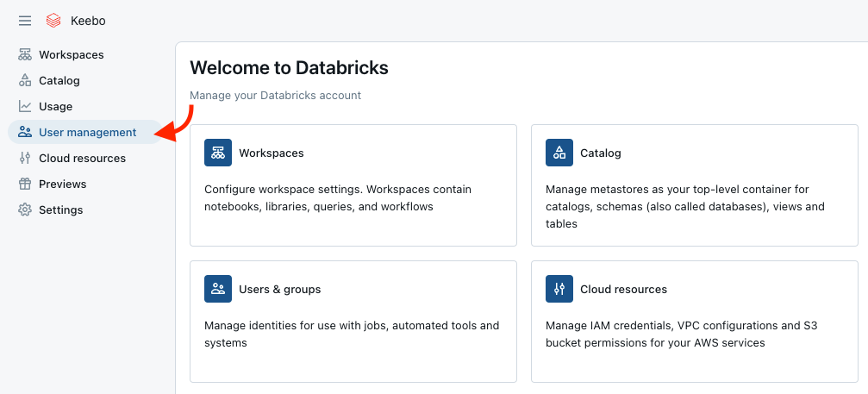
Task: Open the Users & groups card title
Action: [x=280, y=289]
